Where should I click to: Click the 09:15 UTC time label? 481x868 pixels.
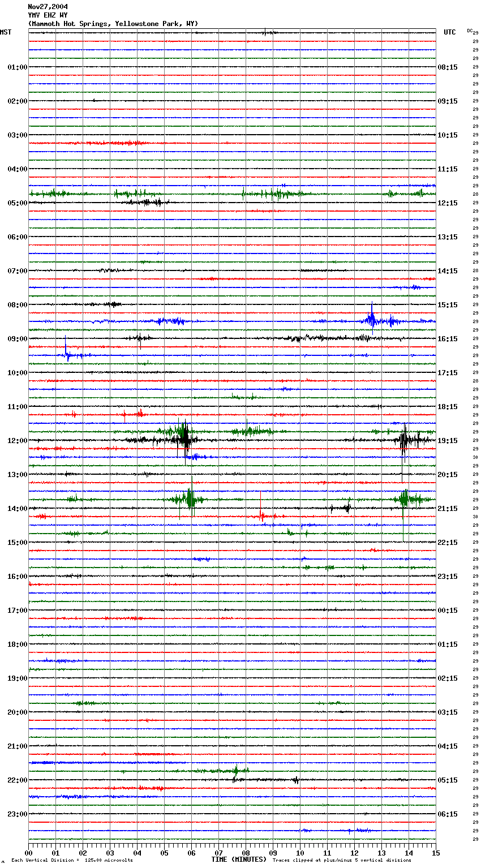pyautogui.click(x=448, y=101)
